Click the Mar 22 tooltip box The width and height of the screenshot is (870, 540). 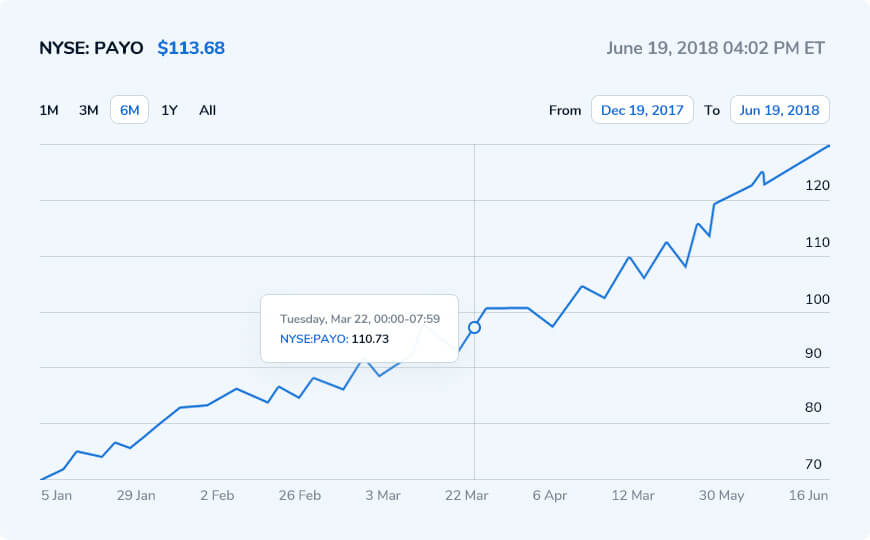[x=359, y=328]
